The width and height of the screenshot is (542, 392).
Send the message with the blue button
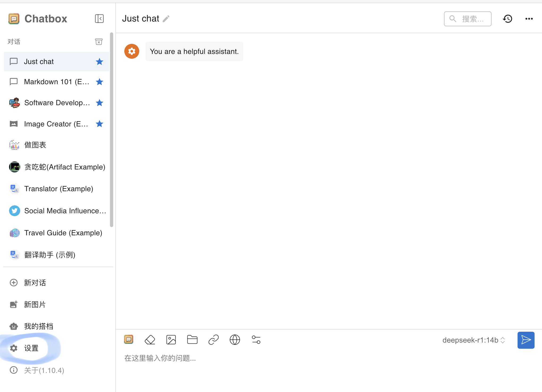pyautogui.click(x=526, y=340)
